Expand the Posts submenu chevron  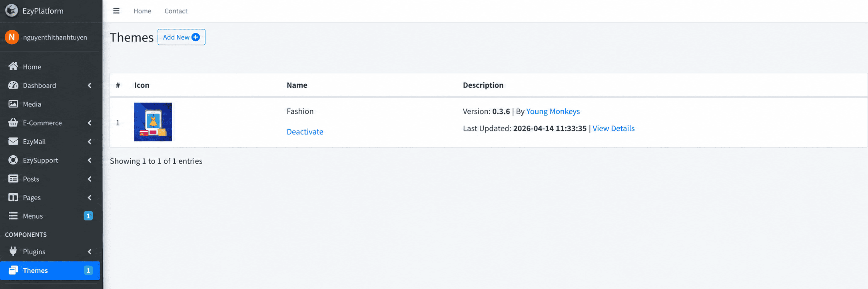[x=90, y=179]
